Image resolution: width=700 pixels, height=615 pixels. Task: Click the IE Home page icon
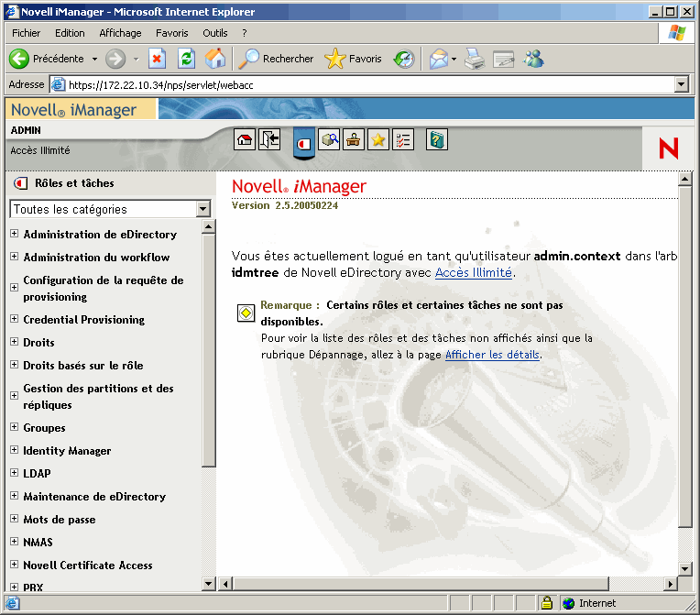[x=215, y=59]
